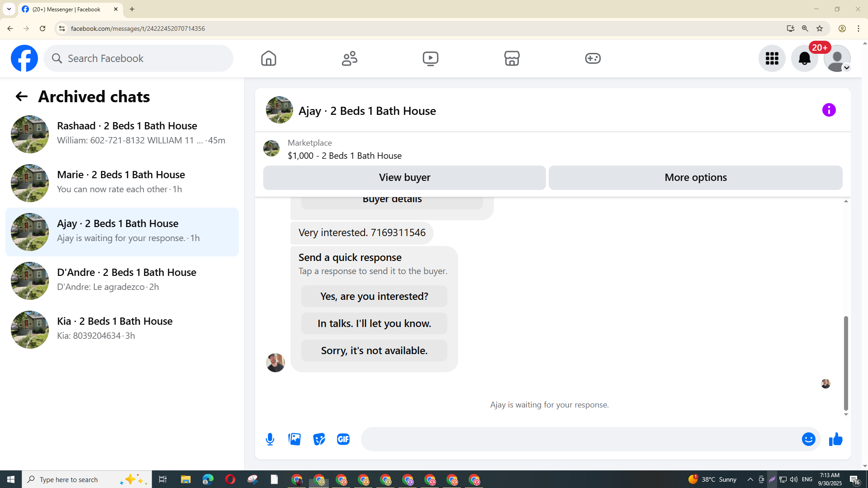Open the emoji picker in message box

pos(808,439)
